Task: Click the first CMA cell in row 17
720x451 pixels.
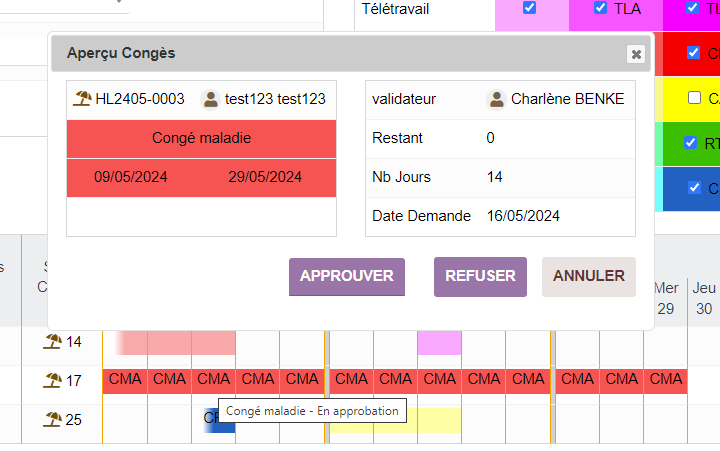Action: click(125, 380)
